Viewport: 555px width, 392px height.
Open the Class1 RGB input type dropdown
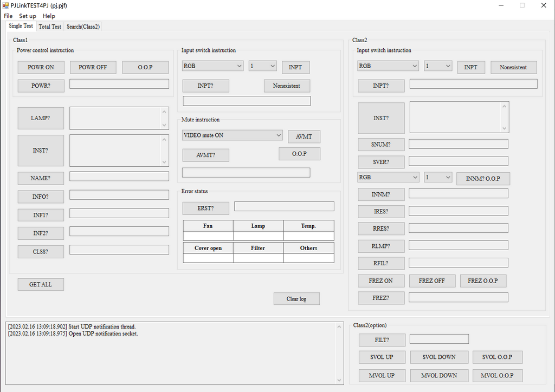pyautogui.click(x=212, y=66)
